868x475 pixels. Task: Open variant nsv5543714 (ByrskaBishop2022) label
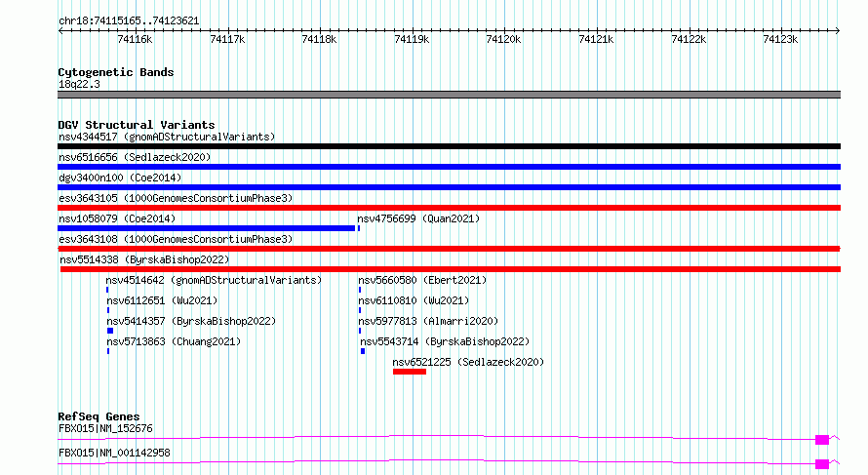coord(445,341)
